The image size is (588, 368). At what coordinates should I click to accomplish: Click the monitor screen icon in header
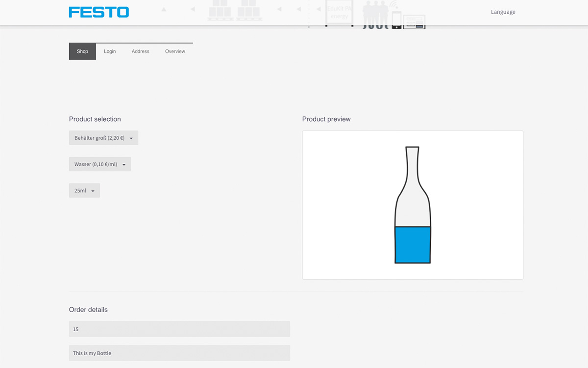click(414, 22)
